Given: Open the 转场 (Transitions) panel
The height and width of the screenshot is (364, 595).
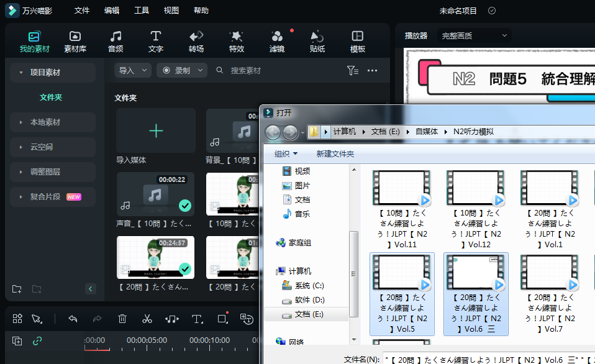Looking at the screenshot, I should [x=196, y=41].
